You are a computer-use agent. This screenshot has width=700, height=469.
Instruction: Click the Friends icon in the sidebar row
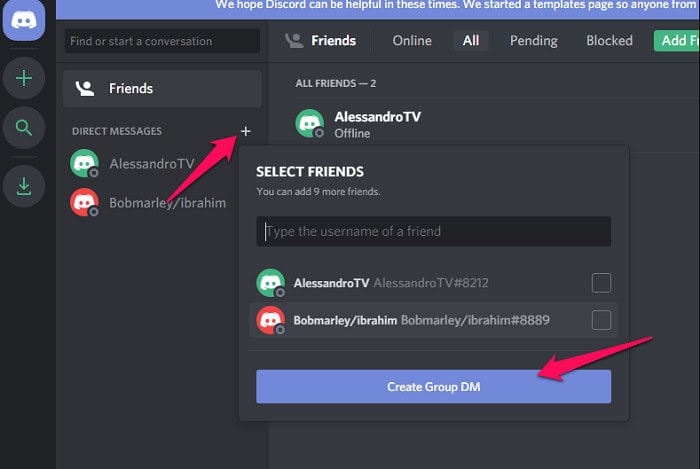pos(85,88)
